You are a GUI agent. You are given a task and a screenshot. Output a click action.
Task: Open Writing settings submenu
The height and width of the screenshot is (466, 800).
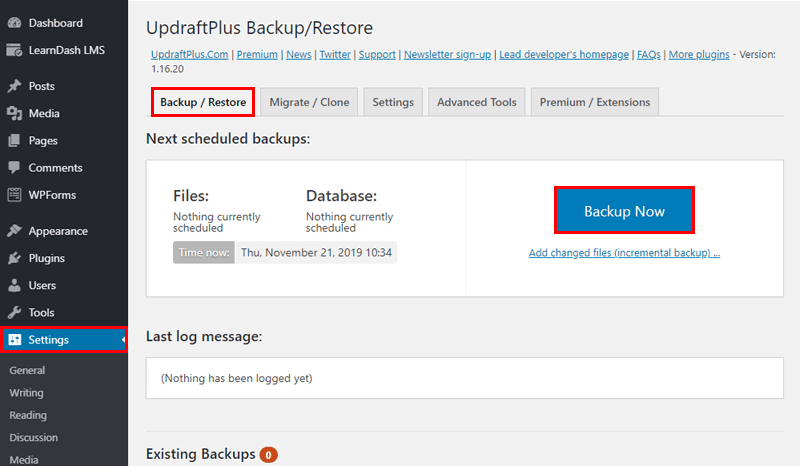click(x=27, y=393)
